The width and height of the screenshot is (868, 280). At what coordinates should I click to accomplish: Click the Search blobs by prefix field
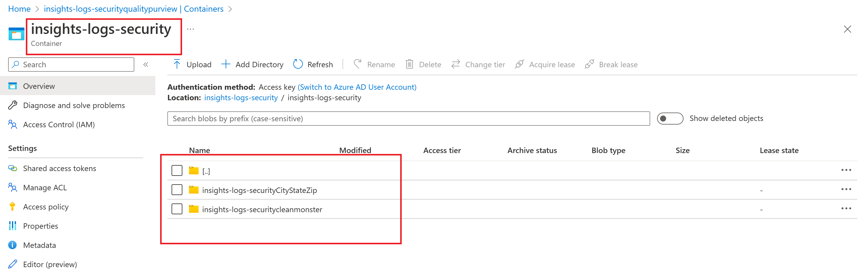(x=408, y=119)
